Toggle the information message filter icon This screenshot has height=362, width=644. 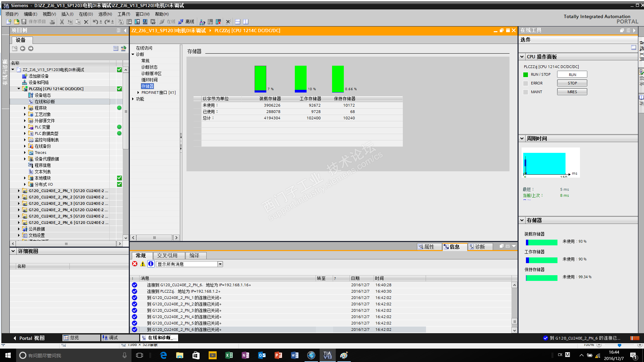click(151, 264)
